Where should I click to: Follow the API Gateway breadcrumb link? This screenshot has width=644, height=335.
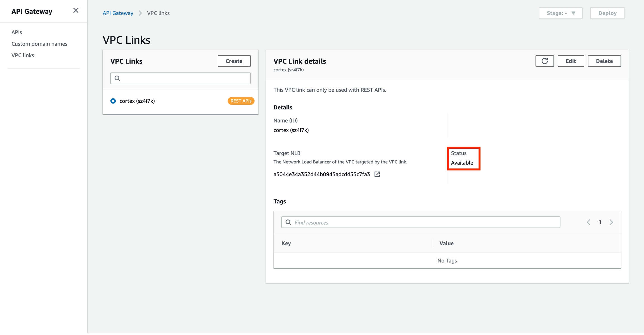(118, 13)
